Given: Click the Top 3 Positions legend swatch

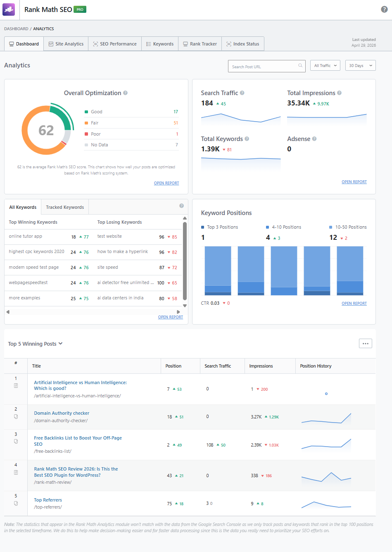Looking at the screenshot, I should pos(203,227).
